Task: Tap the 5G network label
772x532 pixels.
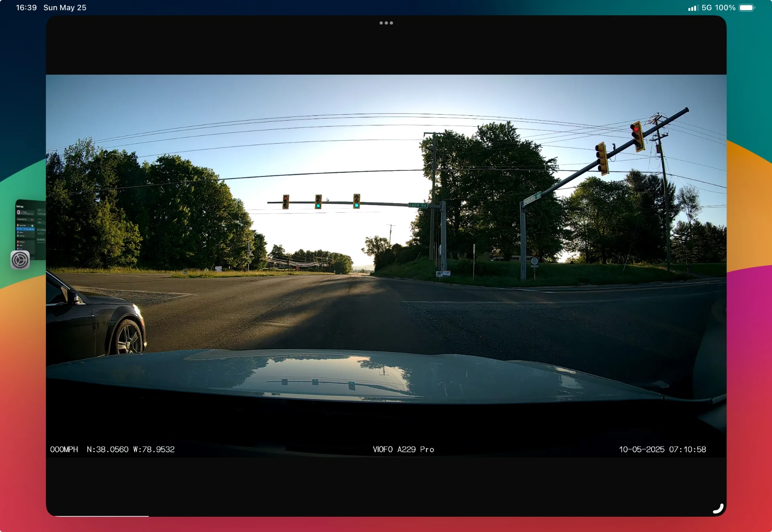Action: [706, 8]
